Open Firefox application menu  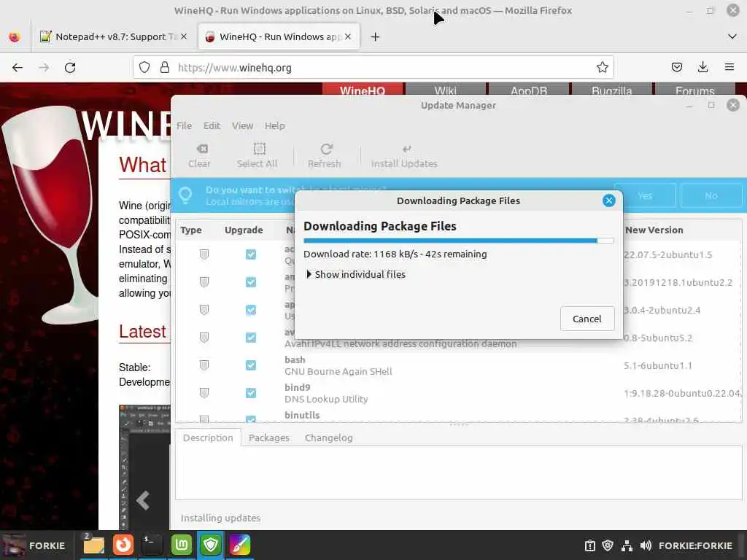tap(729, 68)
